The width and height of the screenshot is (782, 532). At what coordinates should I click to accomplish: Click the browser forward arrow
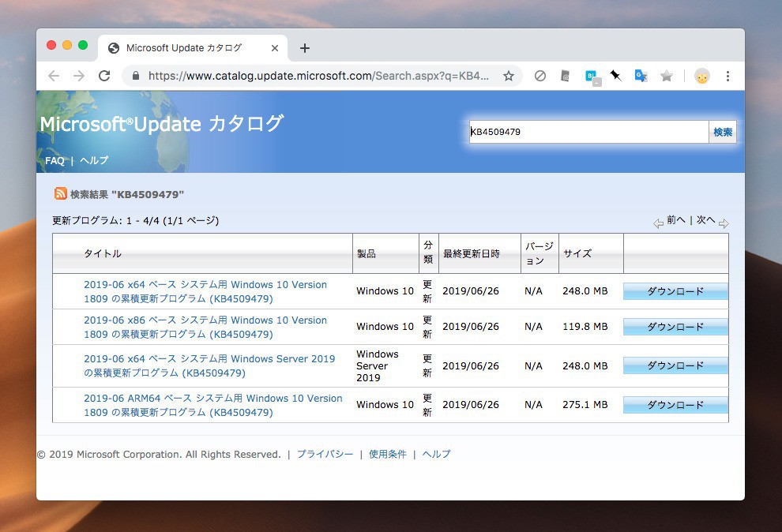[x=79, y=76]
